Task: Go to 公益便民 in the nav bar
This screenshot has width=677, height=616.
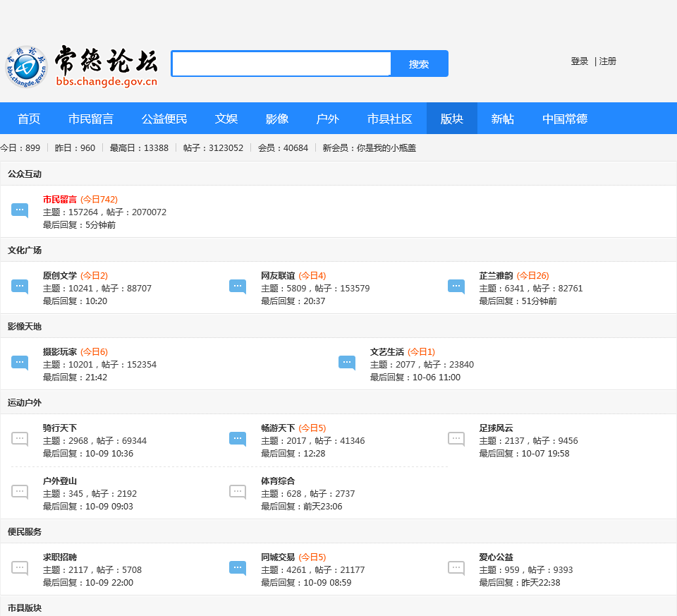Action: click(164, 119)
